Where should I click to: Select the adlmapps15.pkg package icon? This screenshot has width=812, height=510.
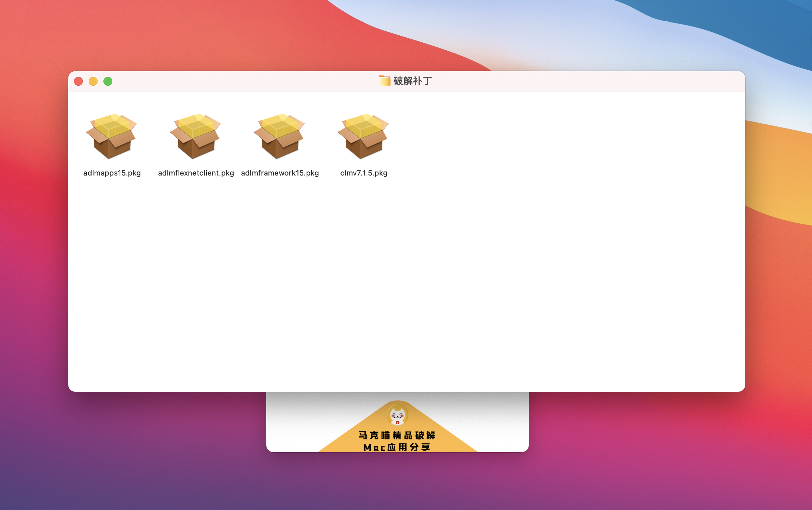pos(112,137)
